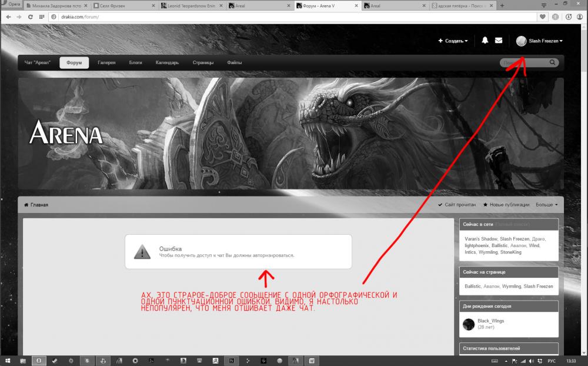This screenshot has height=366, width=588.
Task: Open the Windows Start button
Action: (x=7, y=361)
